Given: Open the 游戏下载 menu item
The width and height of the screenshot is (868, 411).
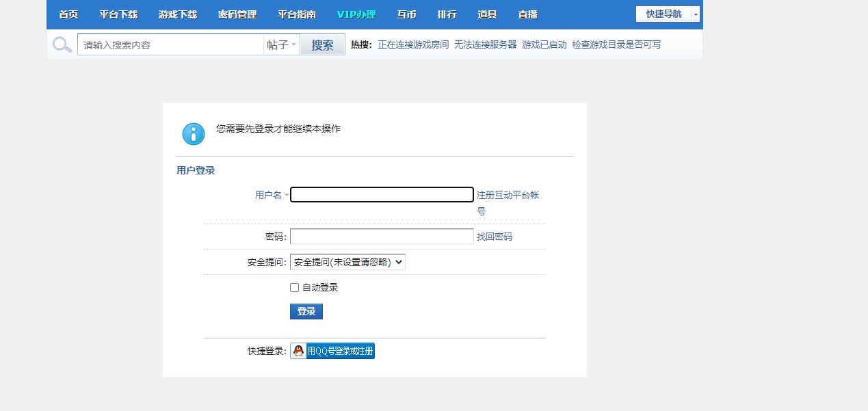Looking at the screenshot, I should [x=177, y=14].
